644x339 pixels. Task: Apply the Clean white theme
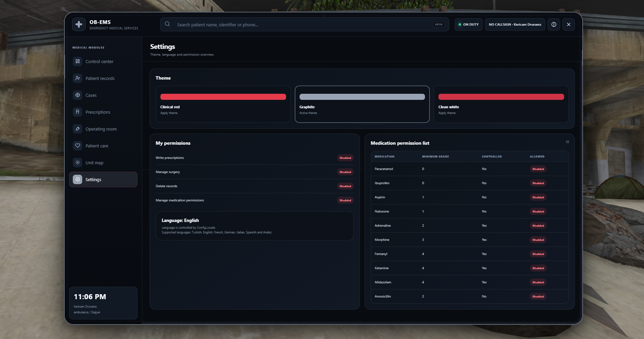tap(501, 104)
